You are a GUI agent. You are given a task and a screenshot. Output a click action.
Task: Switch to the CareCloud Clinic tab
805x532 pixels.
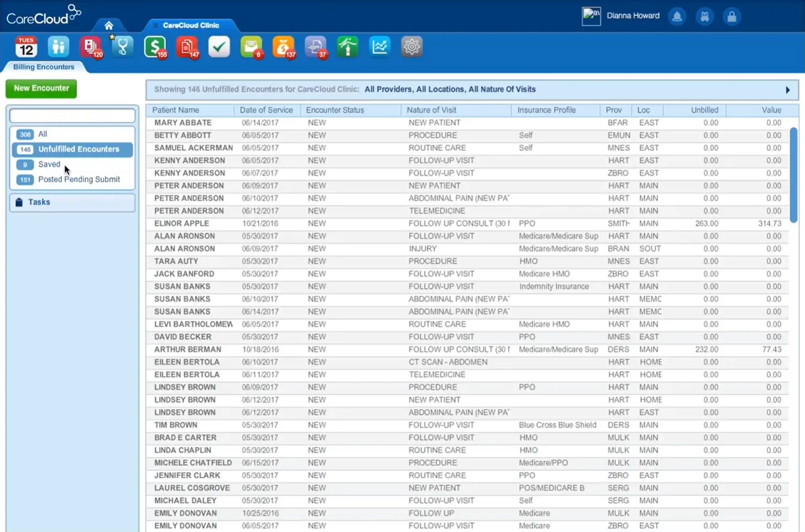pos(191,25)
